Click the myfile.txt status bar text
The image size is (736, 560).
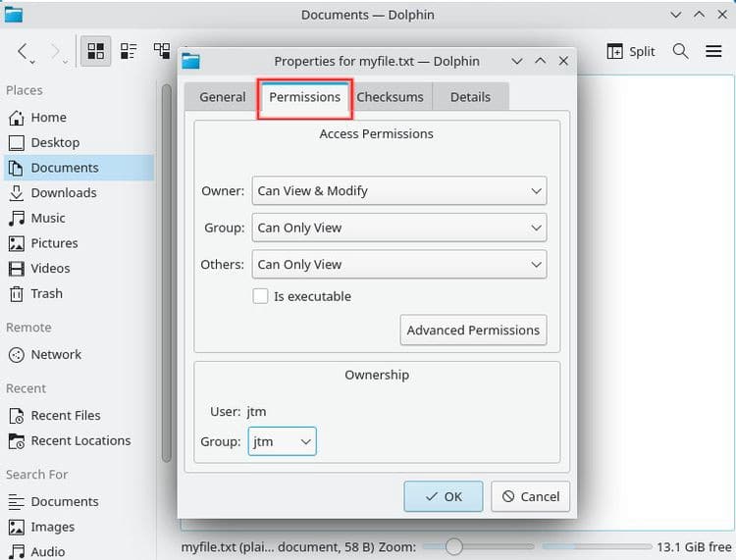[277, 547]
